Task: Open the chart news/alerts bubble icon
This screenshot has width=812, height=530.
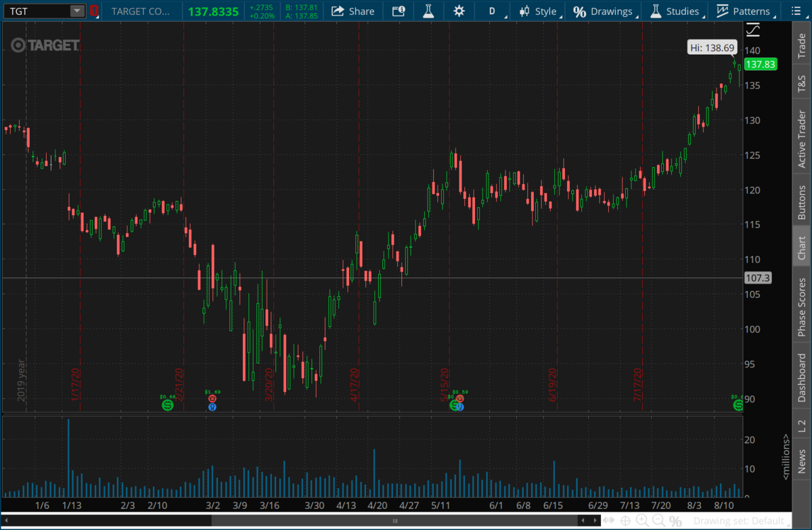Action: point(399,11)
